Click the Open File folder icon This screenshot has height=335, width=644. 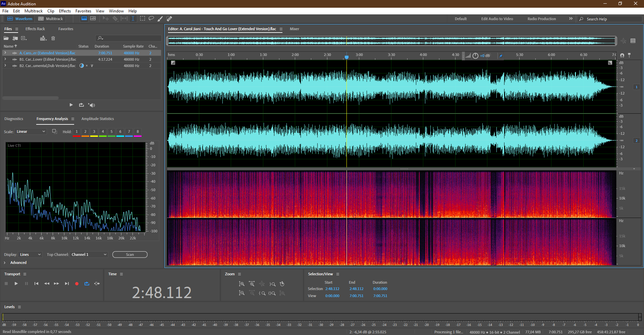[6, 38]
